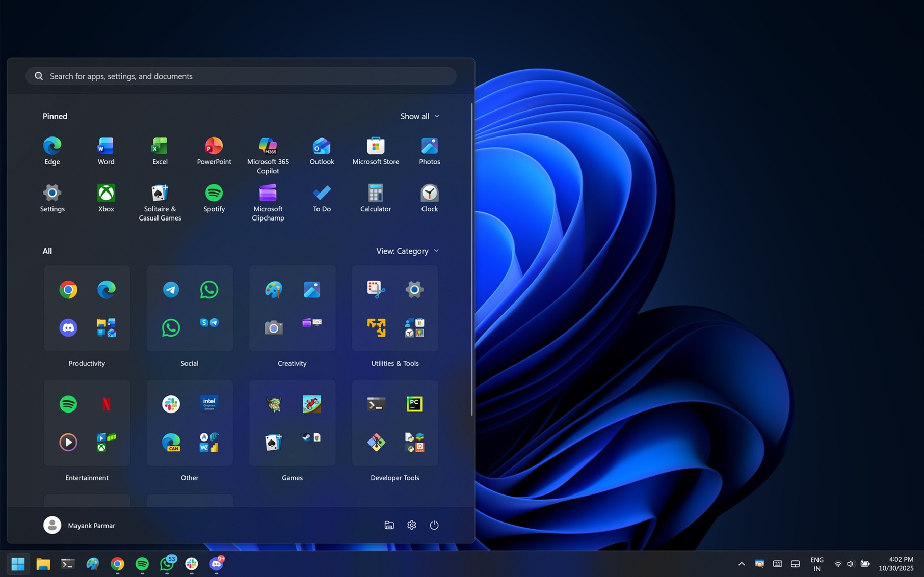Launch Microsoft 365 Copilot
Screen dimensions: 924x577
pyautogui.click(x=268, y=148)
